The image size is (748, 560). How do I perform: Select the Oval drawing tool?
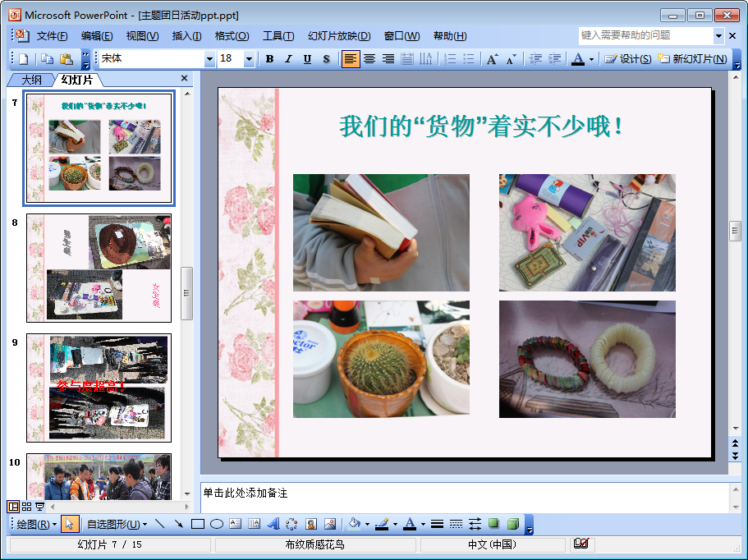[217, 524]
